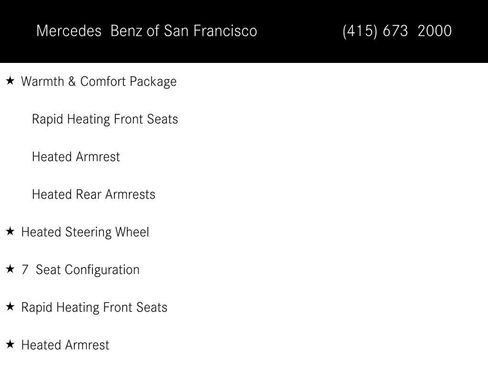Click the star beside 7 Seat Configuration
This screenshot has width=488, height=366.
[10, 269]
